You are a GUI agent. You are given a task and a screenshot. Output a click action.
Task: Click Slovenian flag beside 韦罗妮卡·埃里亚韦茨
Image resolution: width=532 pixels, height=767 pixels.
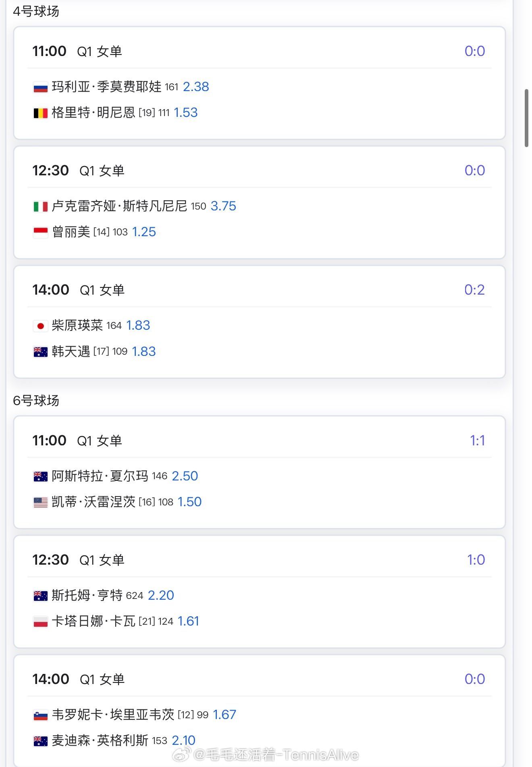40,715
